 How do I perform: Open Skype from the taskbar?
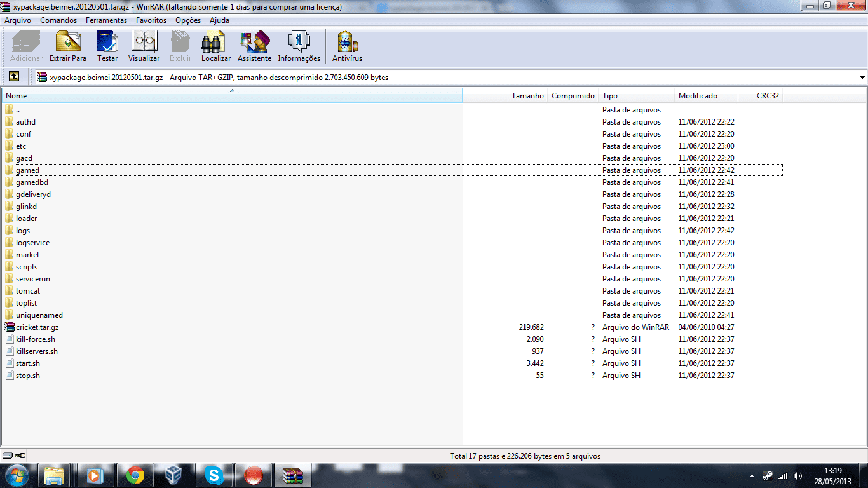(214, 475)
